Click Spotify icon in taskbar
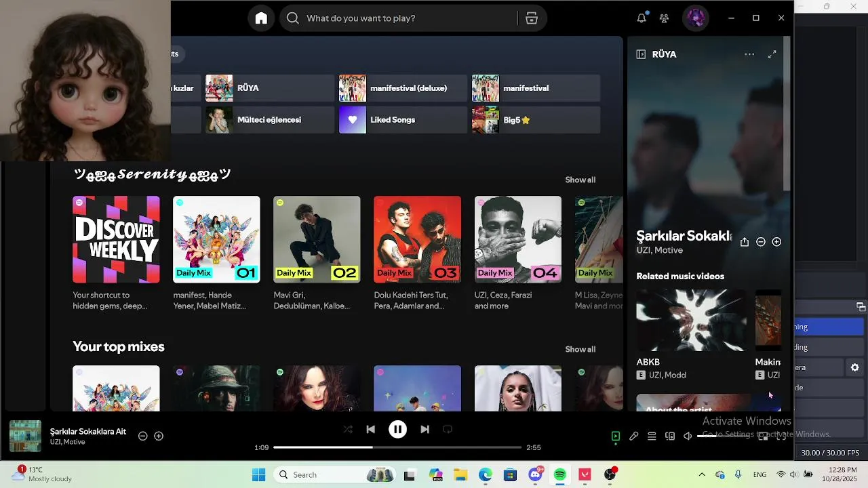 coord(560,475)
